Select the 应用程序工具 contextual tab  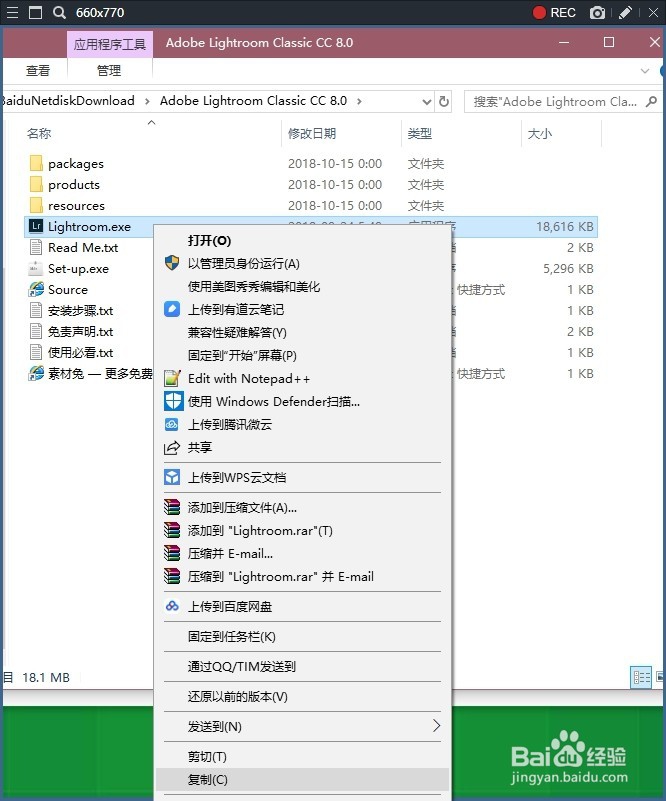110,44
